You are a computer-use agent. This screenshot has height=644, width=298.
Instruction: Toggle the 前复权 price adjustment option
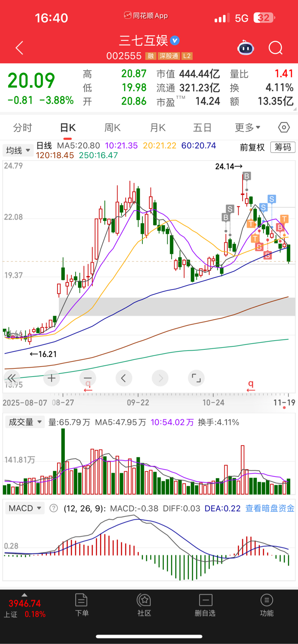coord(252,147)
